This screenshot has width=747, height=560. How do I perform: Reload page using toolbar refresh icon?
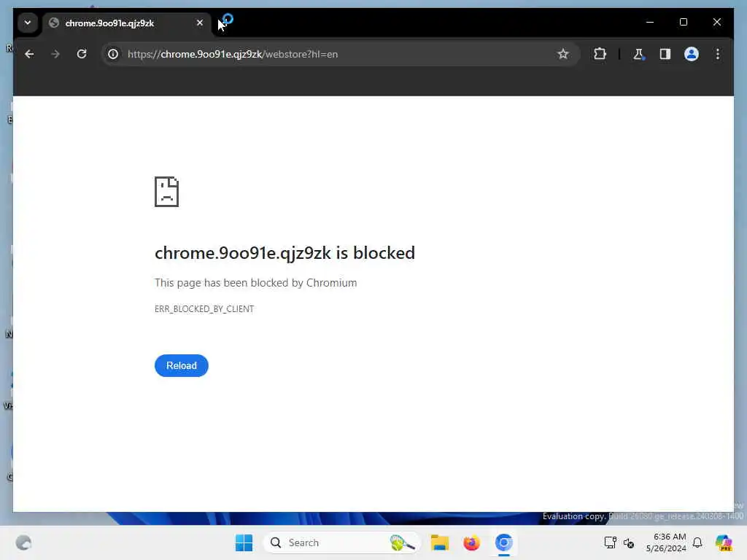(x=82, y=54)
